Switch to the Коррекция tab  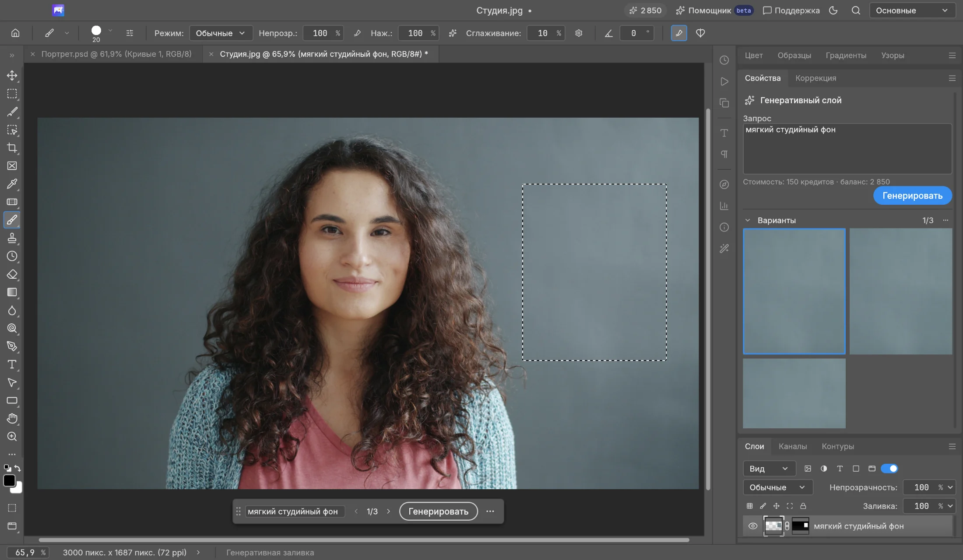click(815, 78)
